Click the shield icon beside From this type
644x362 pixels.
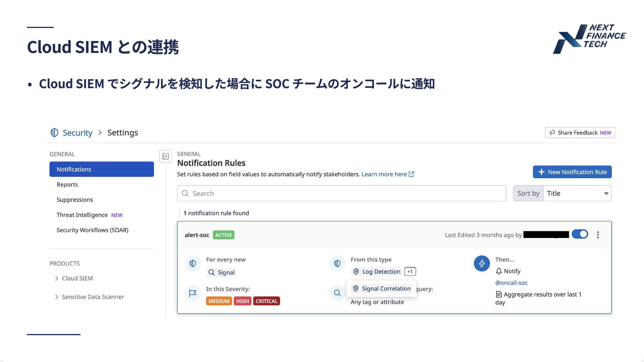click(x=337, y=263)
